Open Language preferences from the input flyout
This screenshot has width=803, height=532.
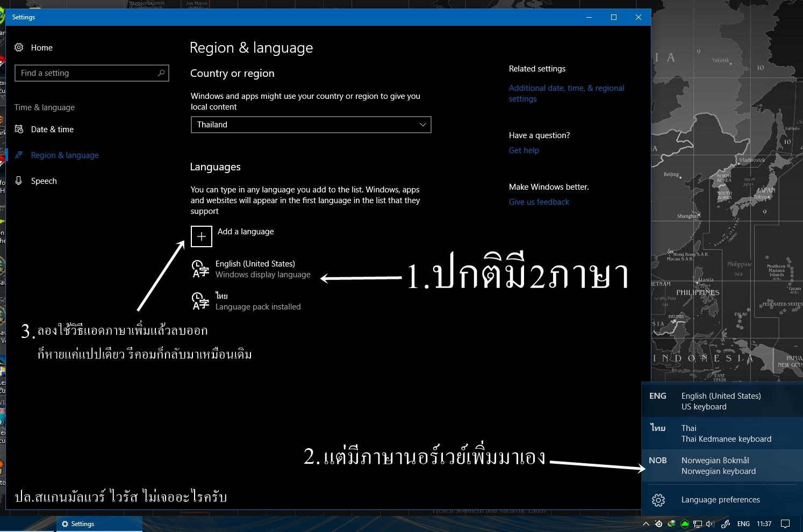722,500
